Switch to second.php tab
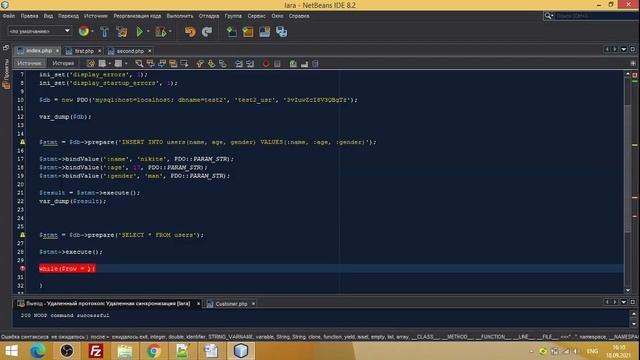The image size is (640, 360). [130, 51]
